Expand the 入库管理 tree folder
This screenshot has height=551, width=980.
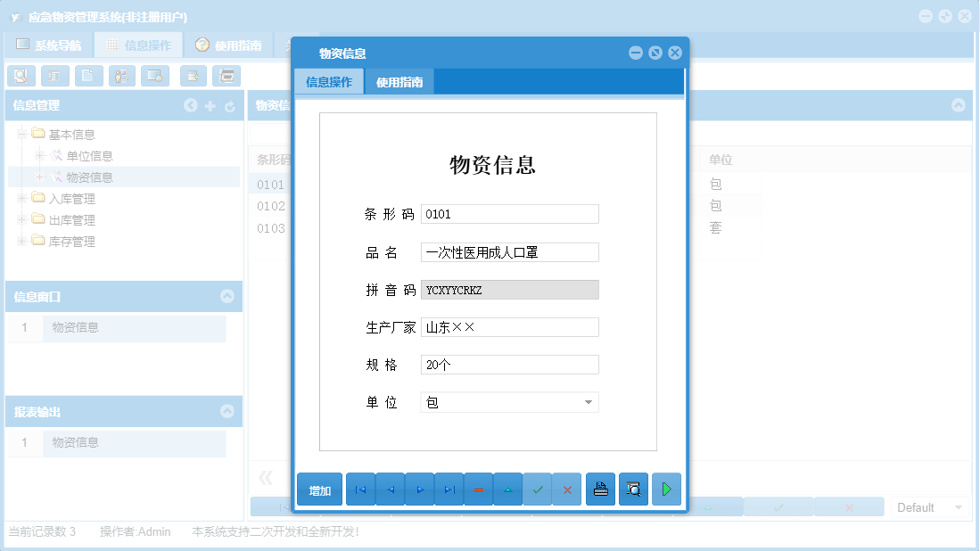(20, 198)
